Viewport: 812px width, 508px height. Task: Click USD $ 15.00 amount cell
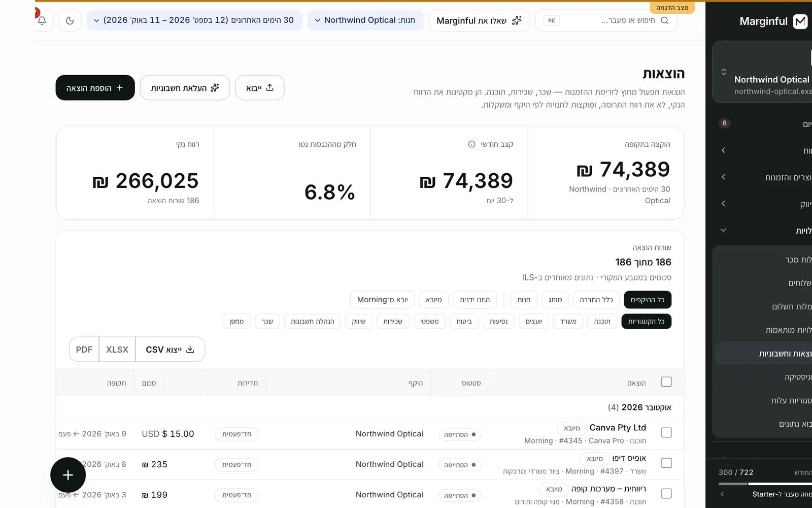[x=168, y=434]
